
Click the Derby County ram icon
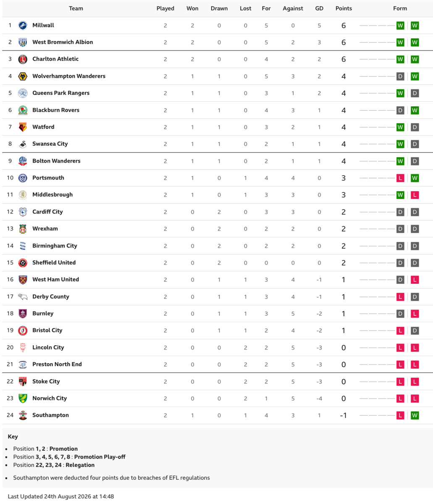coord(23,297)
